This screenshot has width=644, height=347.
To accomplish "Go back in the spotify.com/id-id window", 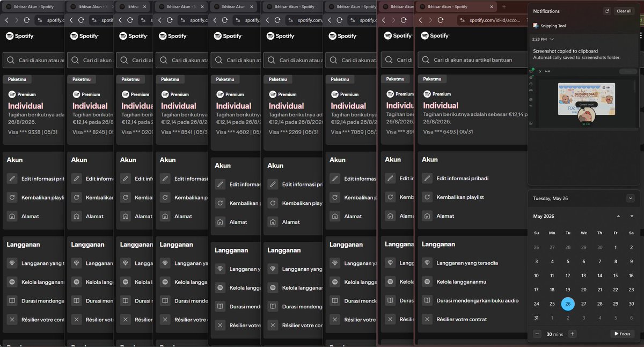I will 421,20.
